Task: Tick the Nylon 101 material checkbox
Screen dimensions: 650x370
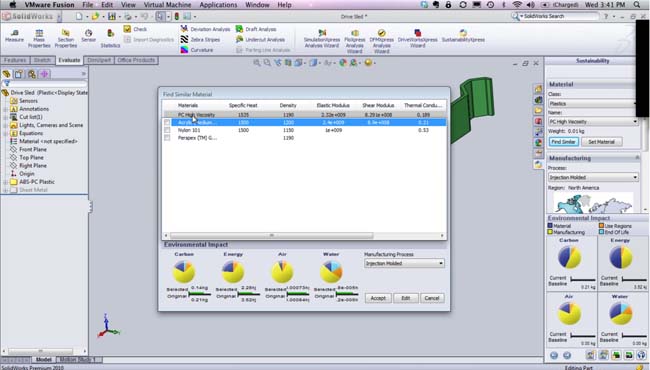Action: (167, 130)
